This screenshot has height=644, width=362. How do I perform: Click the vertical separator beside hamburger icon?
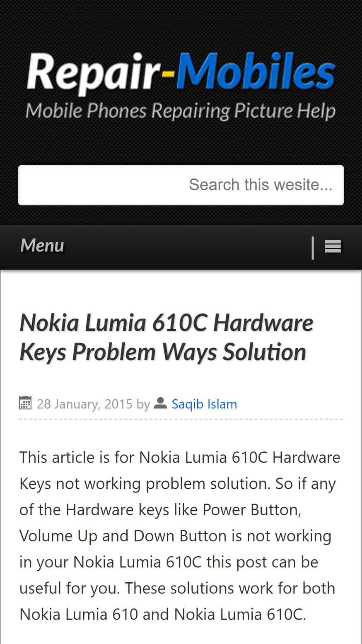click(313, 248)
